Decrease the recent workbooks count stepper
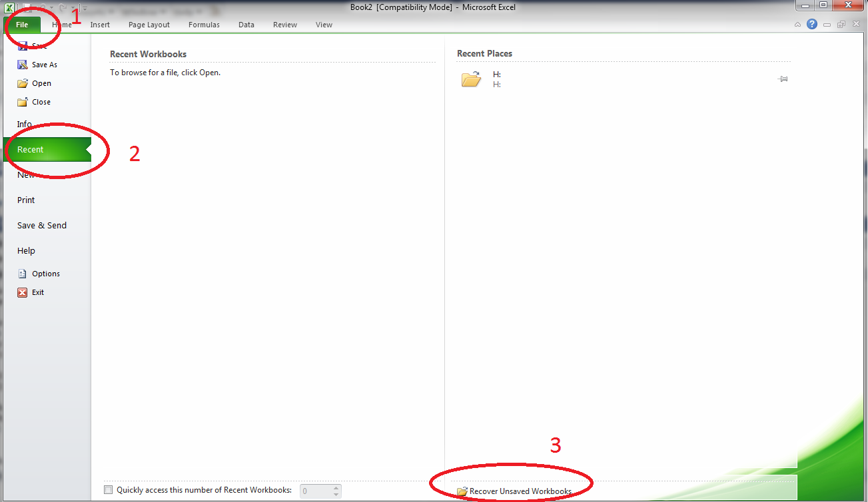 [336, 495]
